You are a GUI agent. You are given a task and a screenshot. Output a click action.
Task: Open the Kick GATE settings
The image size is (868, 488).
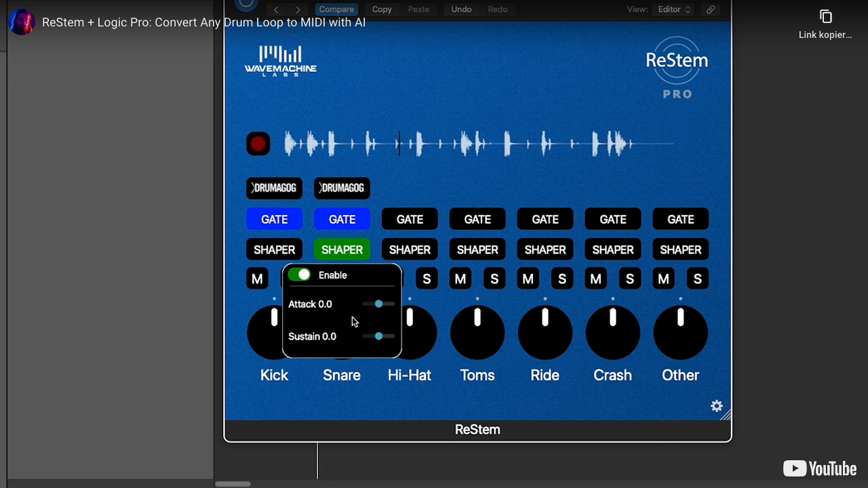[274, 219]
